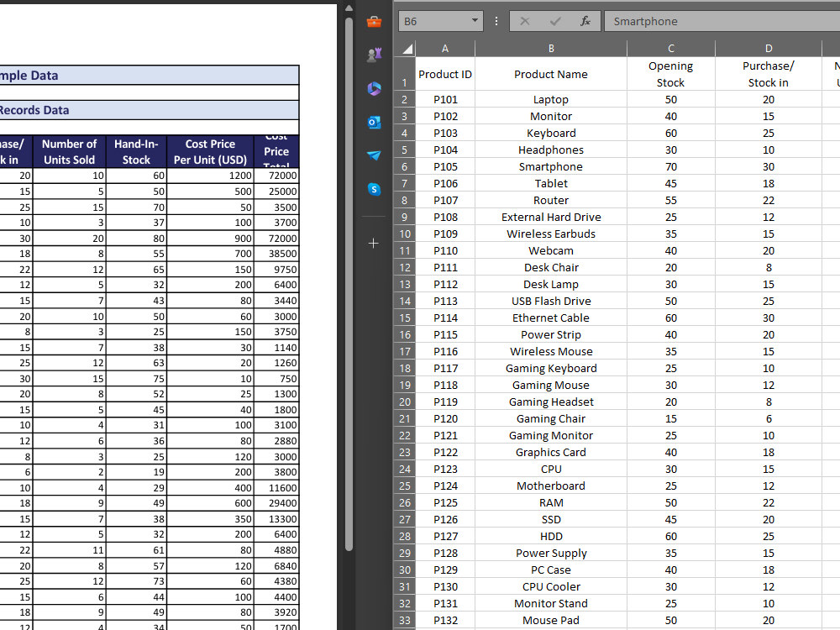Click the Hand-In-Stock header in webpage table
This screenshot has height=630, width=840.
tap(136, 151)
